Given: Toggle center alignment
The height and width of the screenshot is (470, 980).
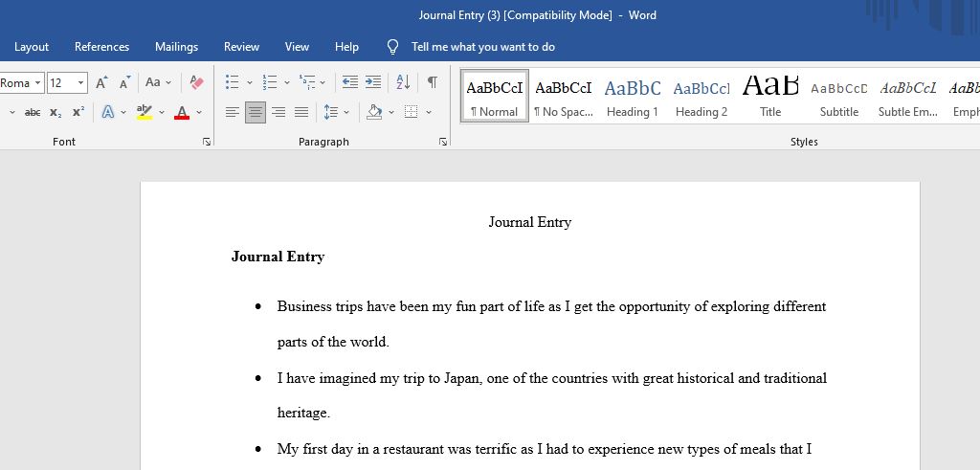Looking at the screenshot, I should coord(255,113).
